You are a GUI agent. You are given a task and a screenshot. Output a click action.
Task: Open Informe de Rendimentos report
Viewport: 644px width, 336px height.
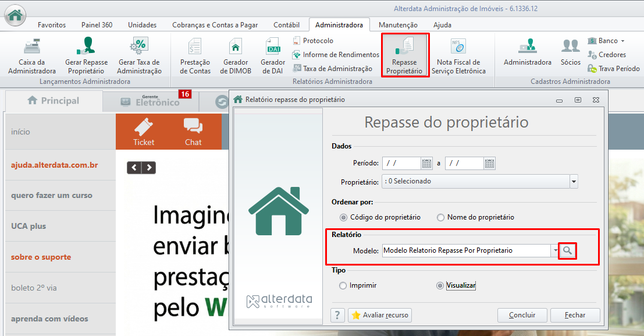[x=336, y=55]
